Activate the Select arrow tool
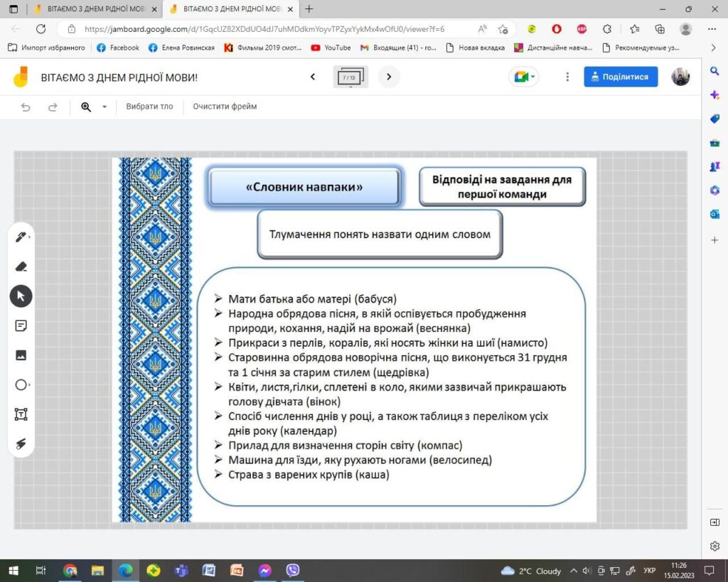 point(21,296)
